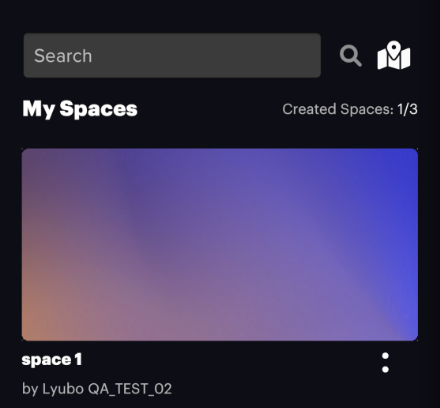The width and height of the screenshot is (440, 408).
Task: Open the space 1 gradient thumbnail
Action: pyautogui.click(x=220, y=245)
